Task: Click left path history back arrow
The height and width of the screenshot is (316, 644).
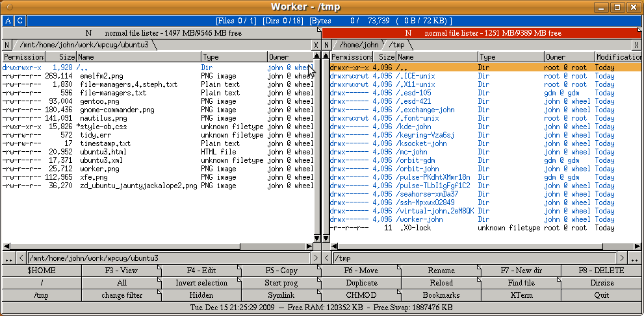Action: pos(21,258)
